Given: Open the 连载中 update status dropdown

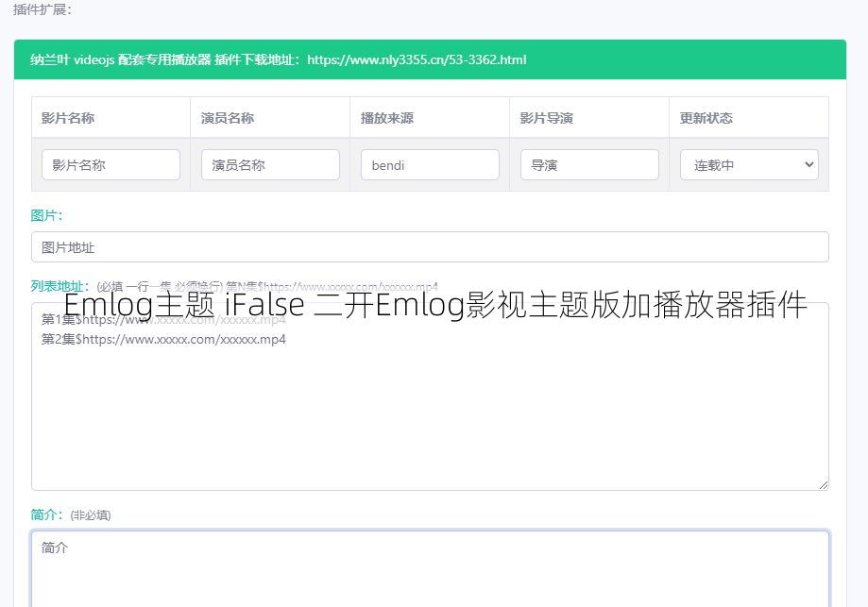Looking at the screenshot, I should pyautogui.click(x=749, y=165).
